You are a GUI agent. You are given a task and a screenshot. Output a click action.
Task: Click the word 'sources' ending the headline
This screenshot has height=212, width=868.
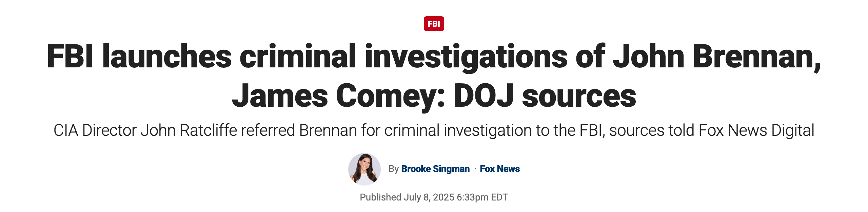pyautogui.click(x=579, y=97)
